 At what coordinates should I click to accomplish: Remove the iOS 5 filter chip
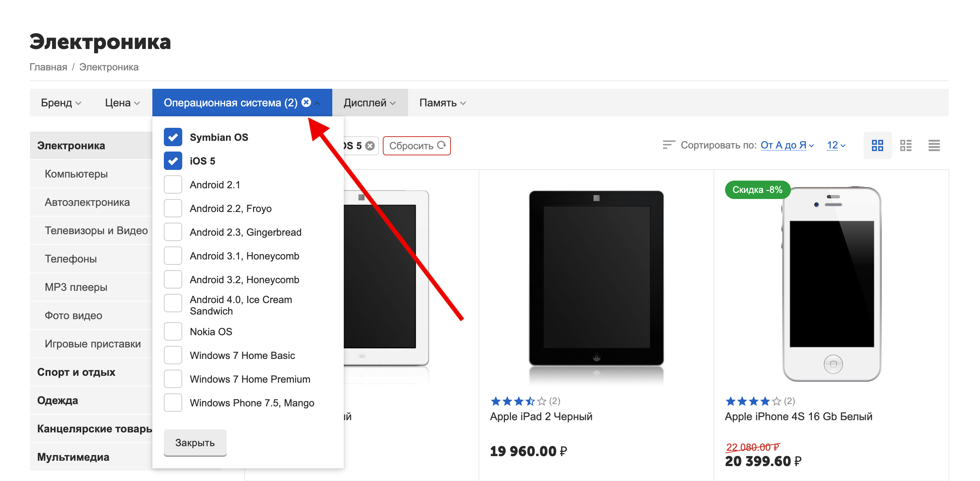click(370, 146)
